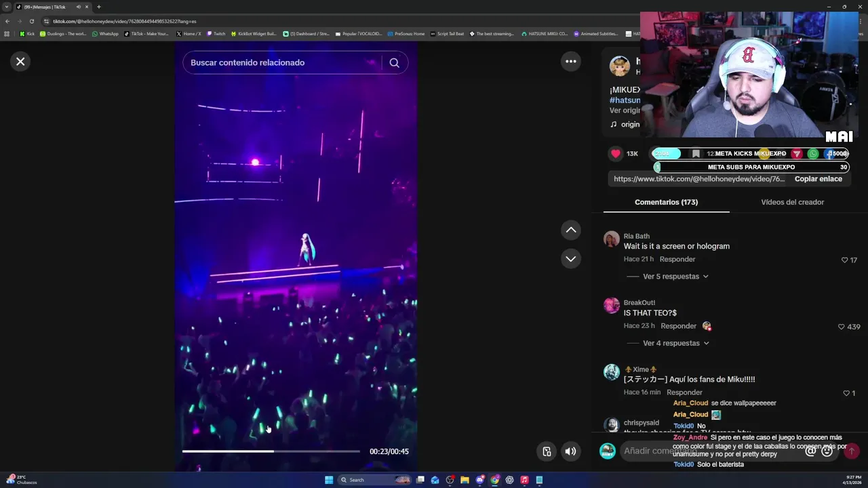Click the browser back arrow

click(x=7, y=21)
